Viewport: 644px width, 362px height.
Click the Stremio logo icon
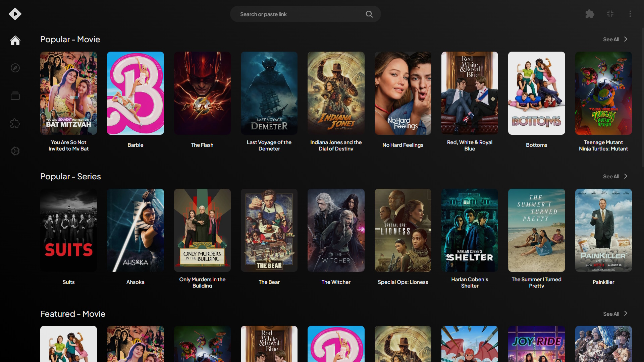pos(15,14)
